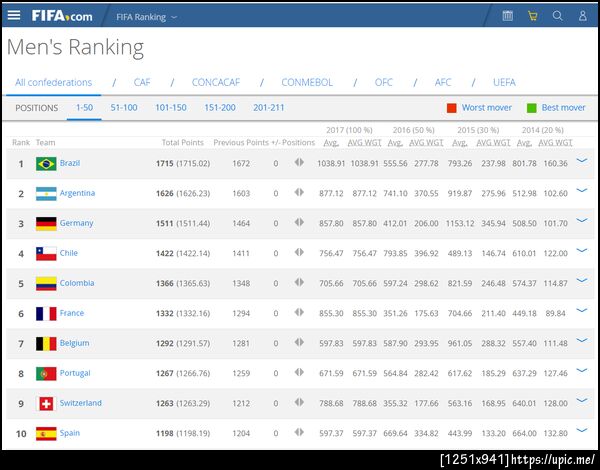Open Brazil team link
The image size is (600, 470).
point(70,163)
